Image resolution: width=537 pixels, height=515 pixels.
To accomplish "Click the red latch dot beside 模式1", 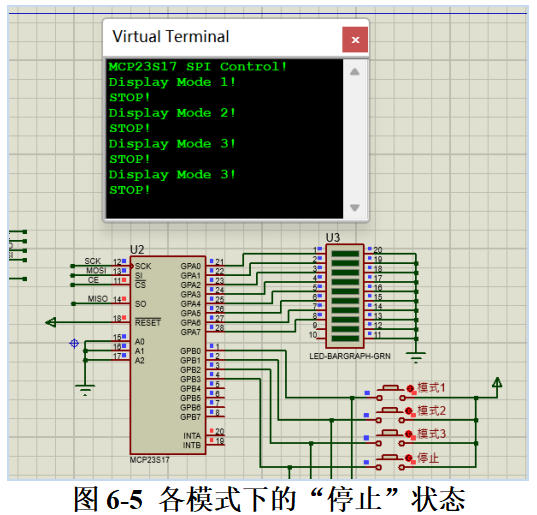I will pyautogui.click(x=410, y=388).
